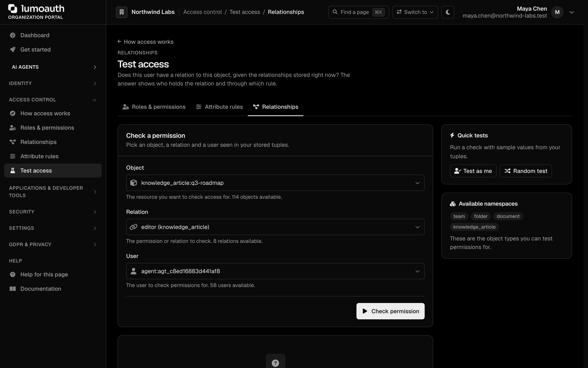This screenshot has height=368, width=588.
Task: Open the account menu chevron beside avatar
Action: pos(571,12)
